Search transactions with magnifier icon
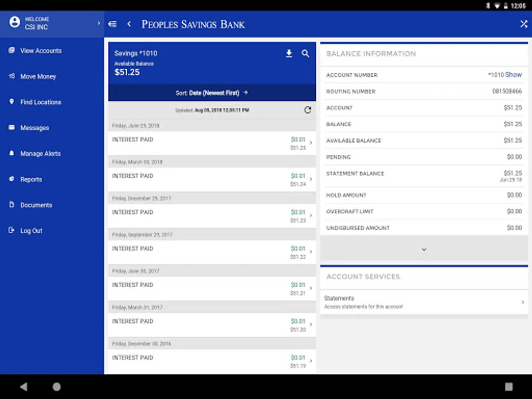 pyautogui.click(x=305, y=54)
